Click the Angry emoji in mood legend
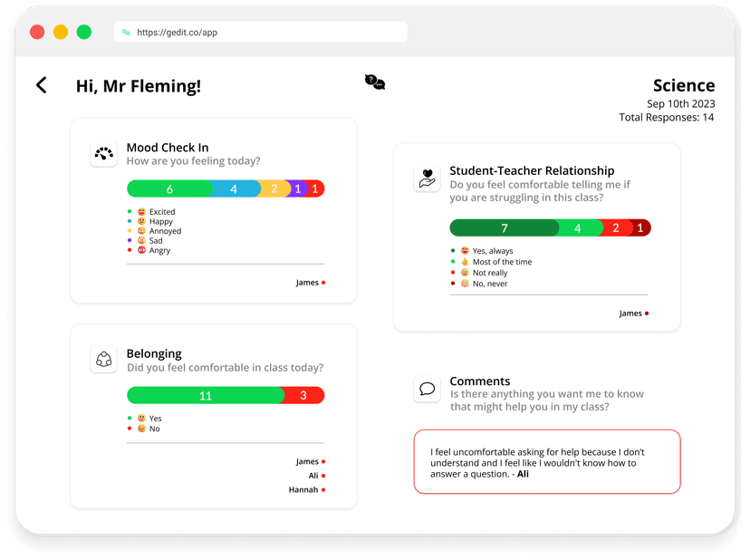 click(141, 250)
